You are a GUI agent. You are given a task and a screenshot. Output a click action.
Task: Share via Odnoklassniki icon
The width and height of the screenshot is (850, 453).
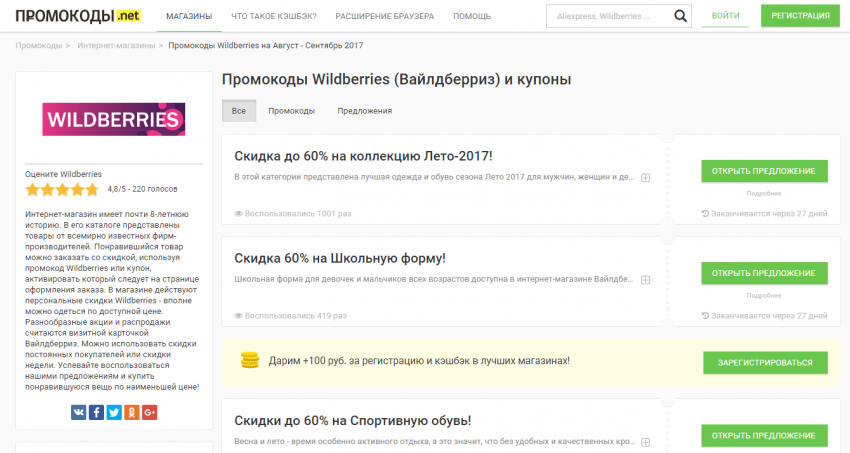click(132, 412)
